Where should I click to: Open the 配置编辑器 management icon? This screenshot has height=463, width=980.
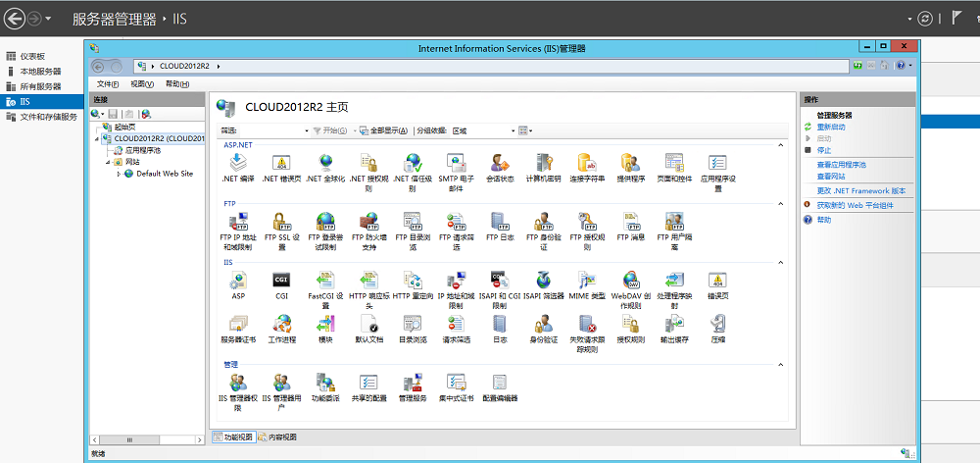(500, 387)
